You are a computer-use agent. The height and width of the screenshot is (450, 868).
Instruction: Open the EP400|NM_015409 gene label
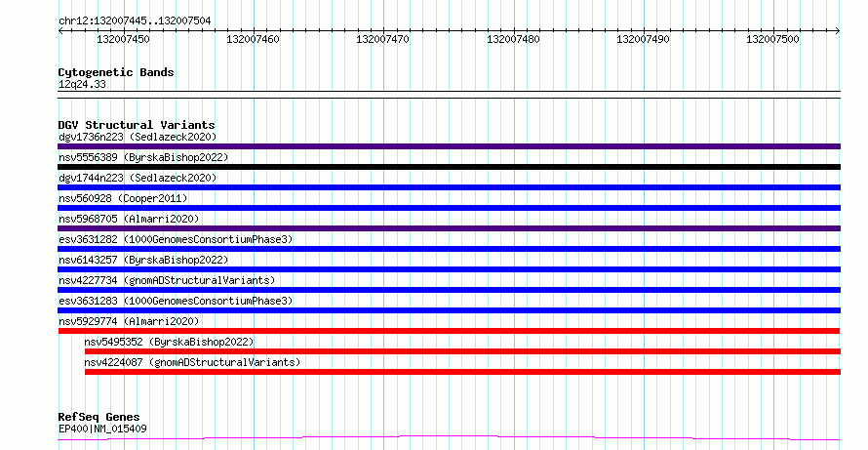103,429
